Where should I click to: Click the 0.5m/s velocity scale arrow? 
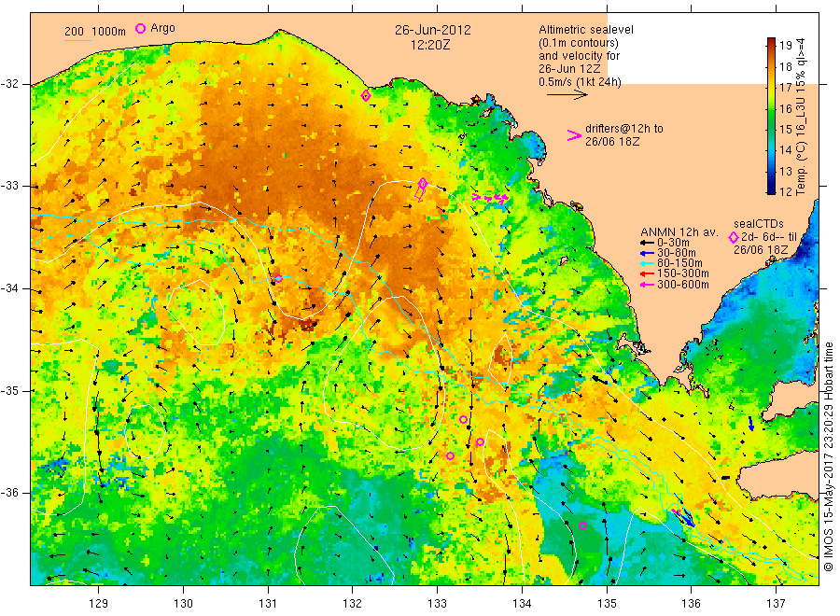tap(567, 95)
